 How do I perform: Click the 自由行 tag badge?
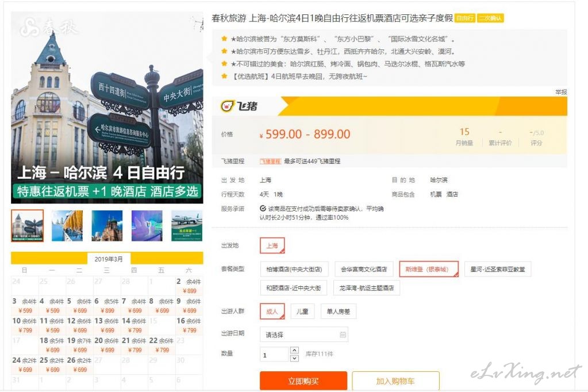click(464, 18)
